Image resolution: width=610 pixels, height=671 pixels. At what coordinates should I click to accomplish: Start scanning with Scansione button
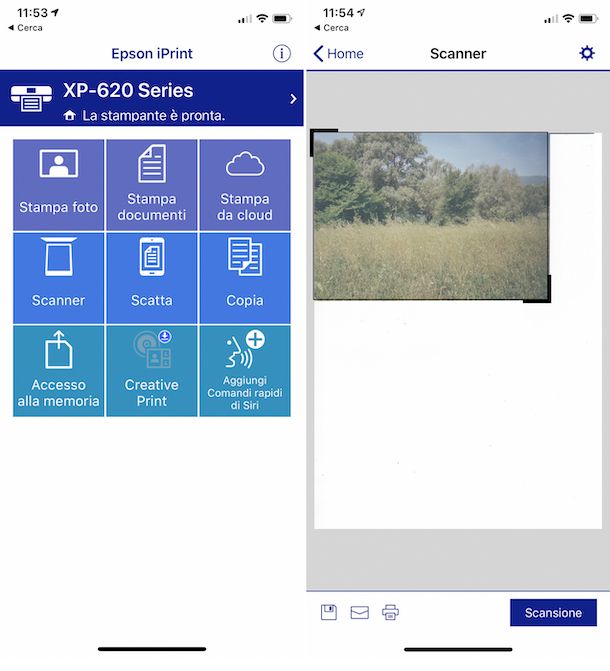pyautogui.click(x=553, y=612)
